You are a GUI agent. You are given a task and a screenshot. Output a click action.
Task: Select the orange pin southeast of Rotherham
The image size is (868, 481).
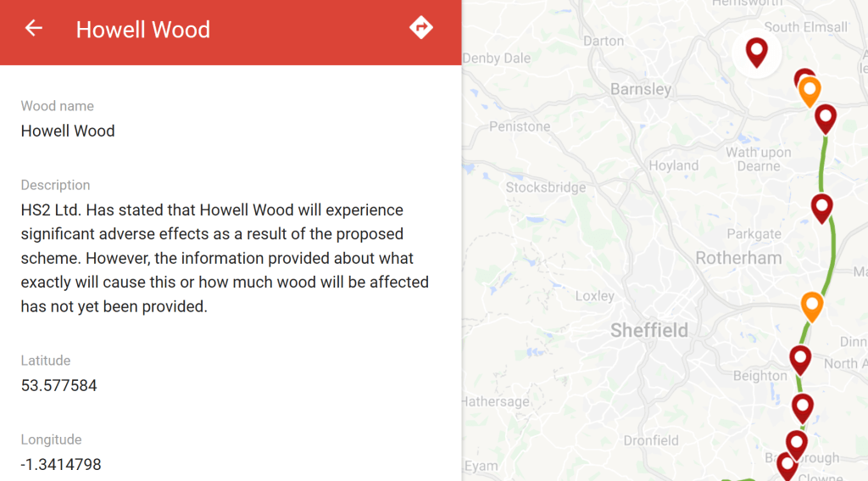tap(812, 305)
